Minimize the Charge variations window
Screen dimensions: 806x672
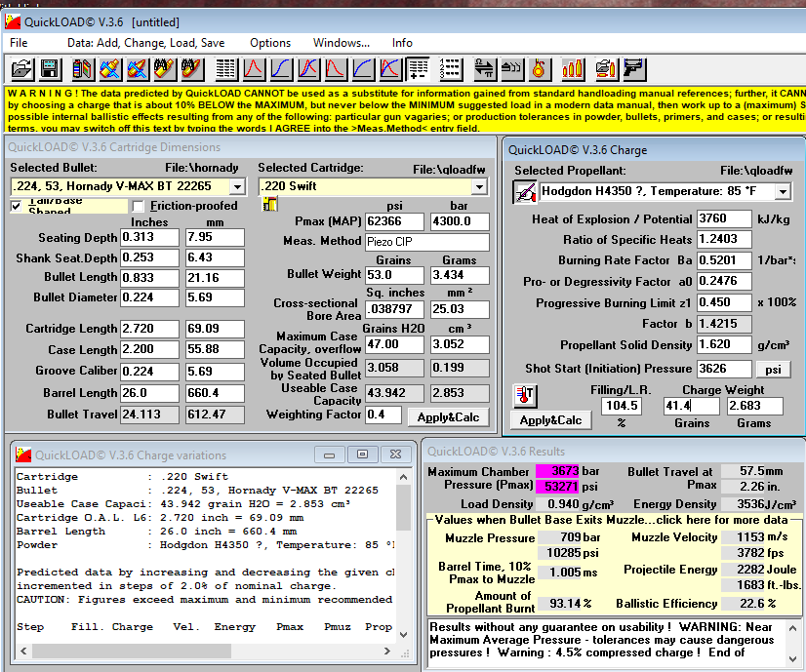pos(330,455)
